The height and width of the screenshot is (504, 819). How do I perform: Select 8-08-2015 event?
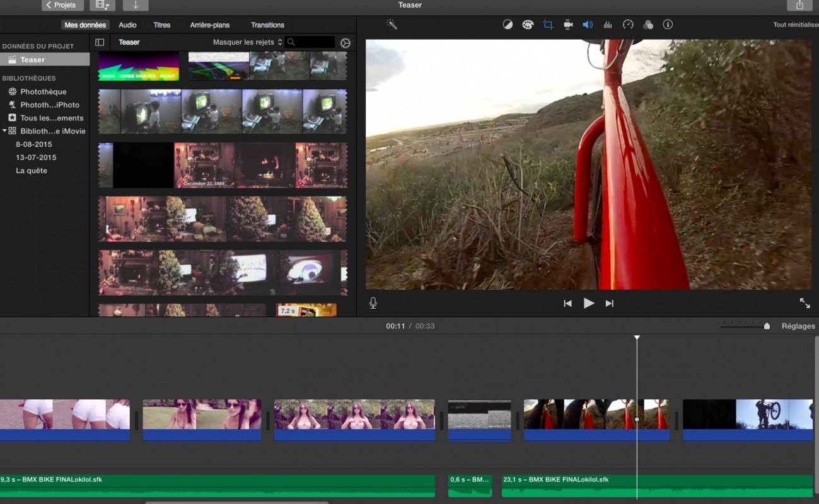coord(34,145)
